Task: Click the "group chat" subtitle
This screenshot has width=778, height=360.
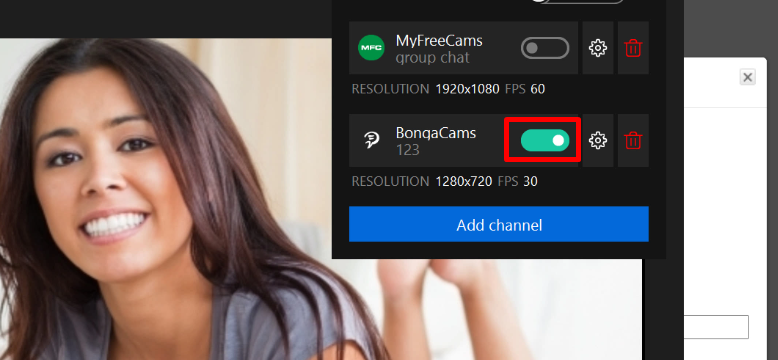Action: click(x=432, y=58)
